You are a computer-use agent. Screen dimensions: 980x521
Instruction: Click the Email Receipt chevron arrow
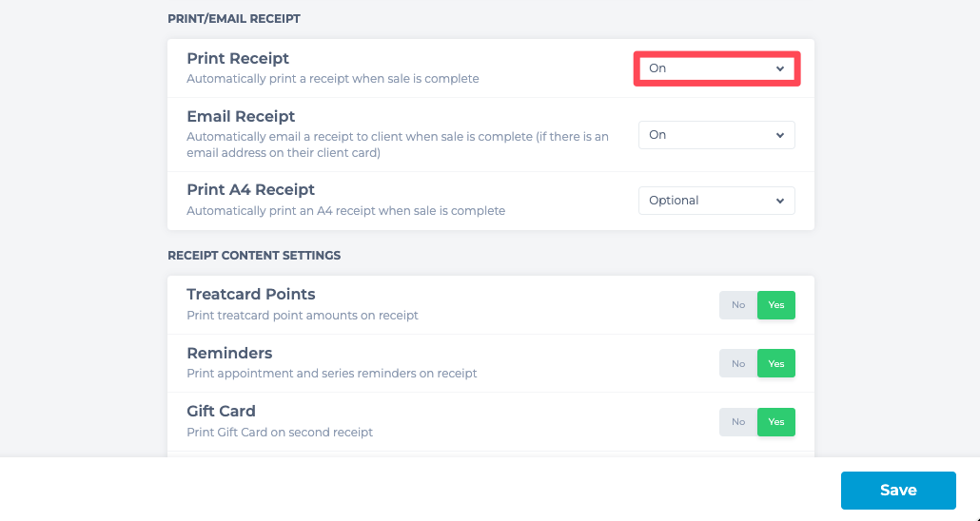pyautogui.click(x=780, y=135)
